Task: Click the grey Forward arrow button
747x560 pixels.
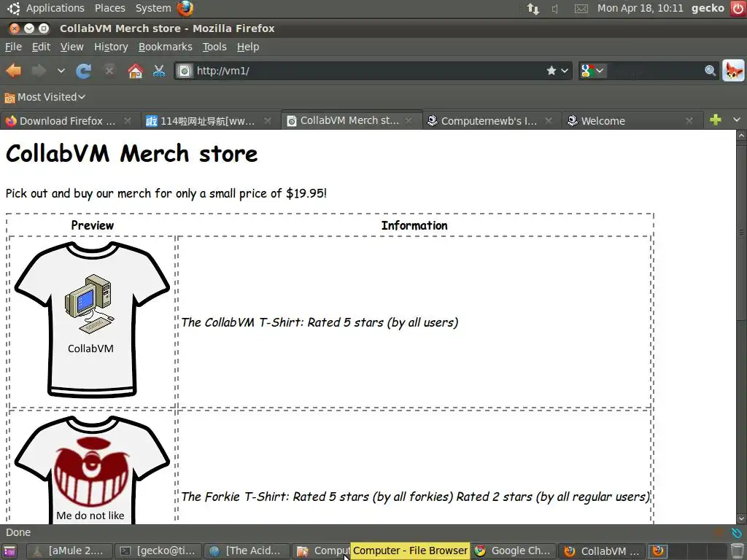Action: click(39, 71)
